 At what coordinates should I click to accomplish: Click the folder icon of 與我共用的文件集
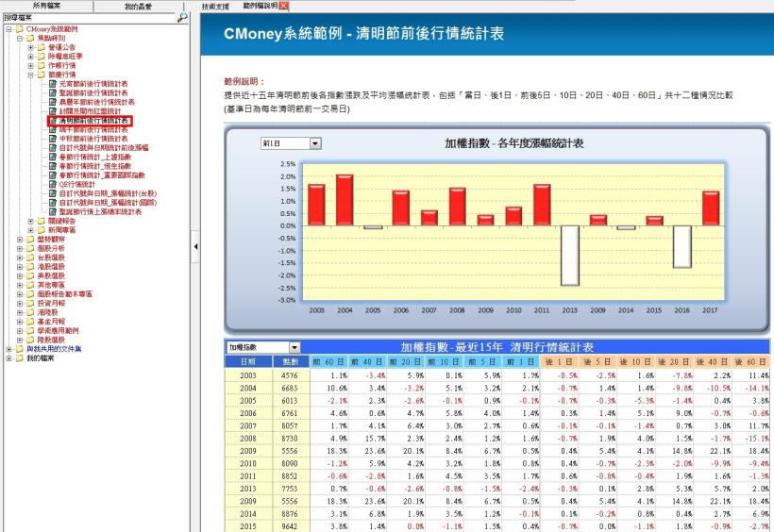coord(20,349)
